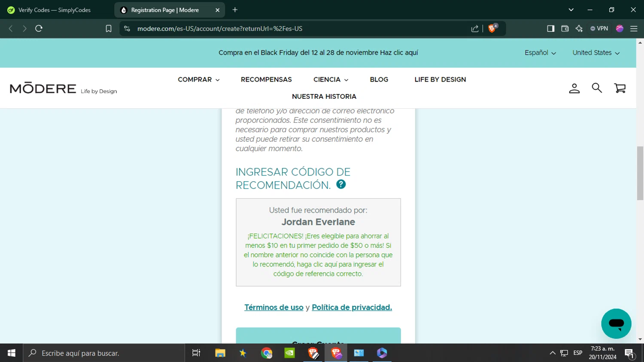Viewport: 644px width, 362px height.
Task: Expand the CIENCIA menu
Action: point(331,79)
